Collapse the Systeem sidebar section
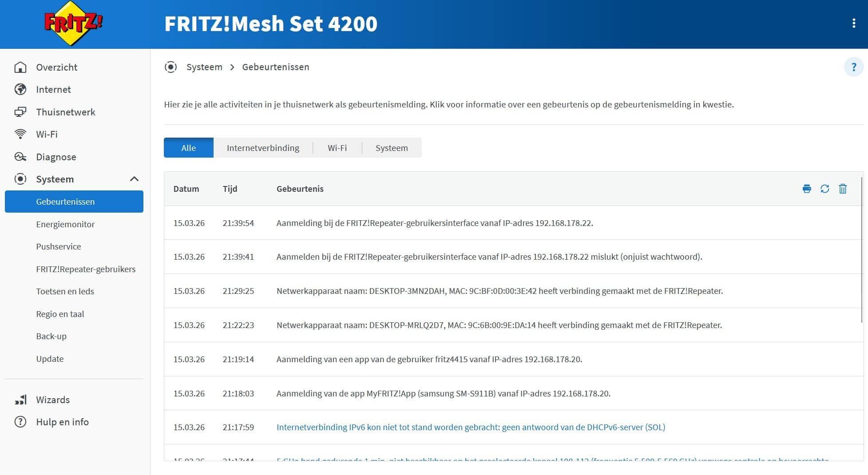 click(134, 179)
